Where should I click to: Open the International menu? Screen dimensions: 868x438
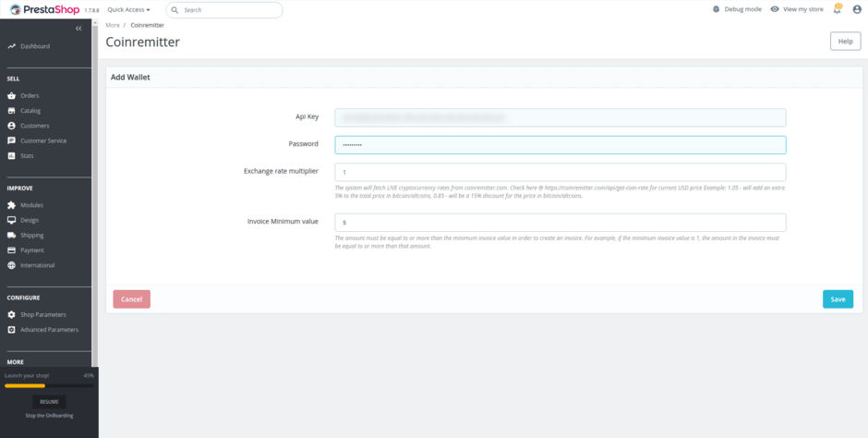click(38, 265)
